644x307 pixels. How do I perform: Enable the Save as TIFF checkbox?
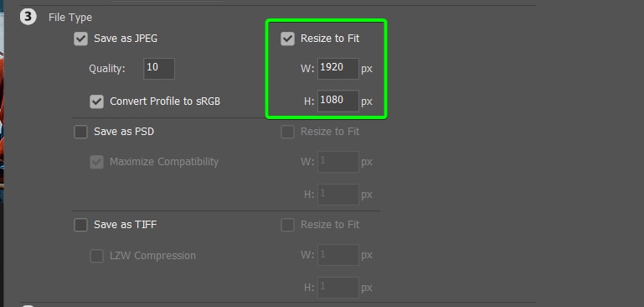click(x=80, y=225)
